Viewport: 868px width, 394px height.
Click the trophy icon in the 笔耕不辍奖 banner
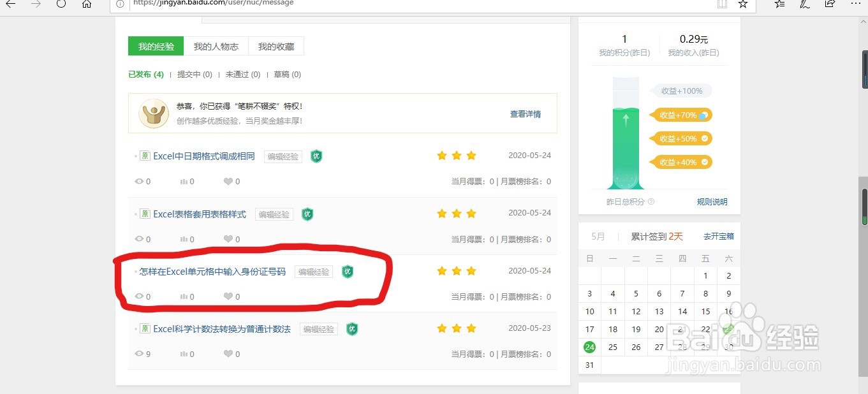pos(153,114)
